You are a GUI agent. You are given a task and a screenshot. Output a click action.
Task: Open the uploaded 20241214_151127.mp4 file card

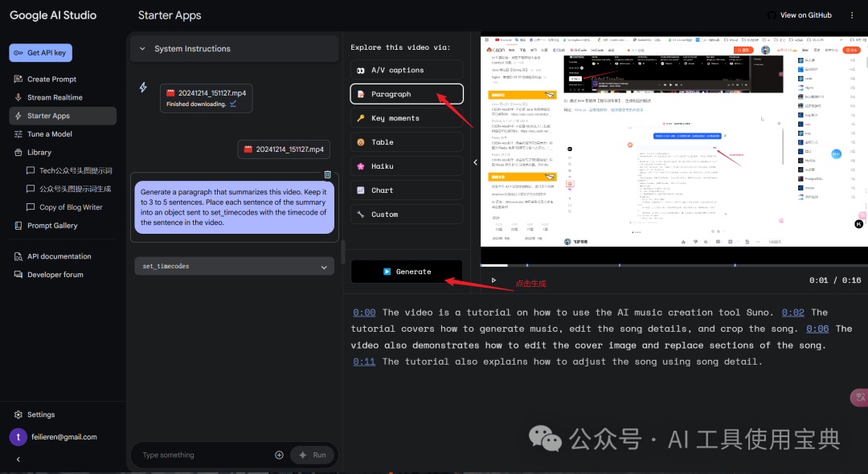tap(206, 98)
